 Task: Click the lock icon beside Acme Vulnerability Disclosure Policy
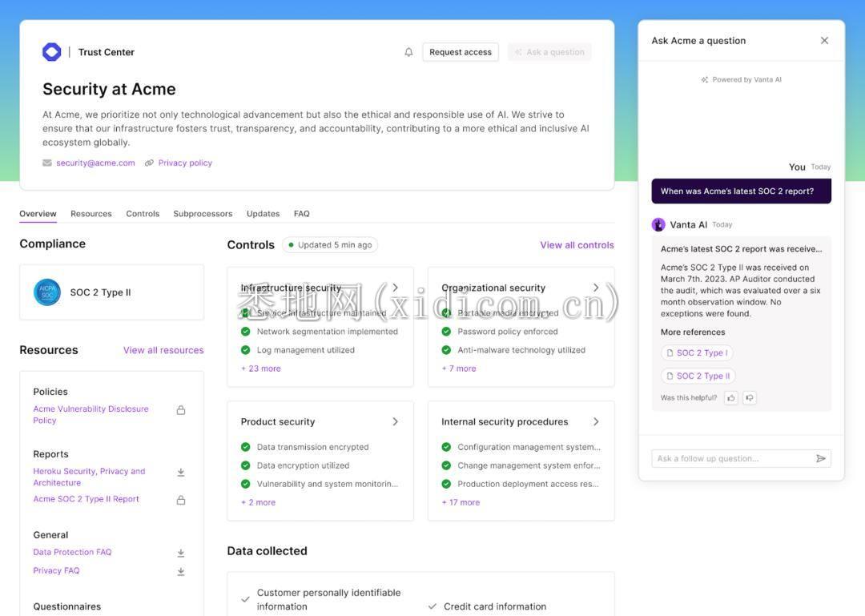pos(180,410)
